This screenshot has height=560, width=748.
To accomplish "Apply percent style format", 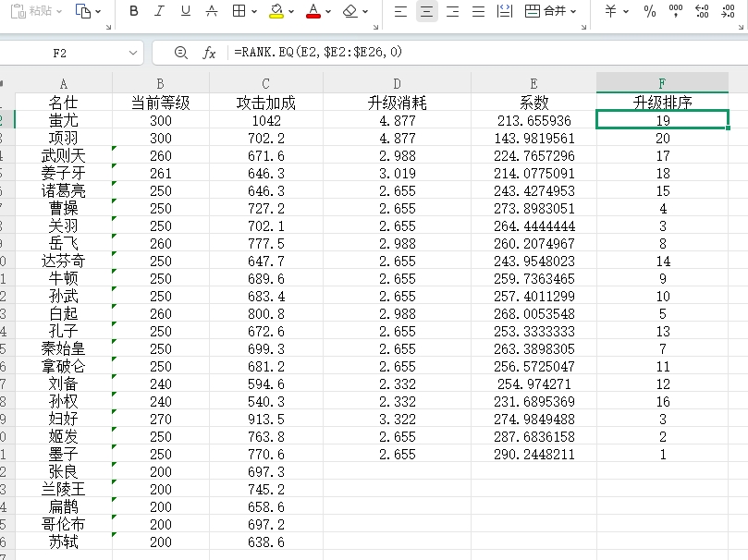I will (x=650, y=10).
